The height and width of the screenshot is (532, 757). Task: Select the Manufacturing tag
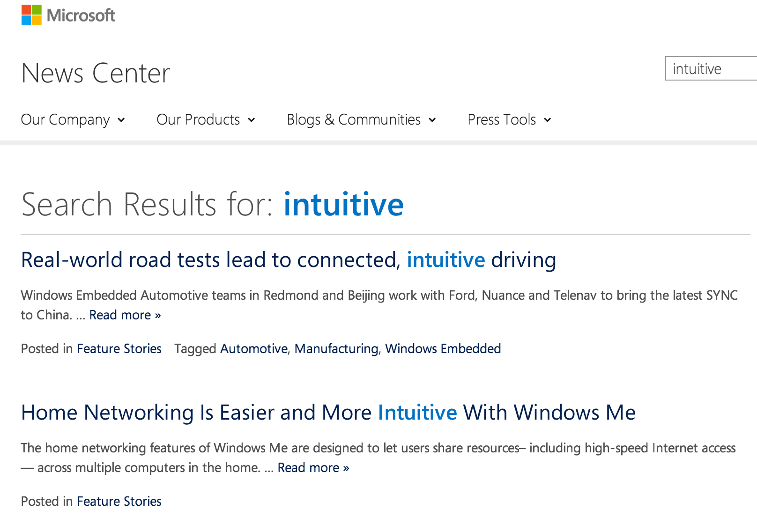point(336,349)
